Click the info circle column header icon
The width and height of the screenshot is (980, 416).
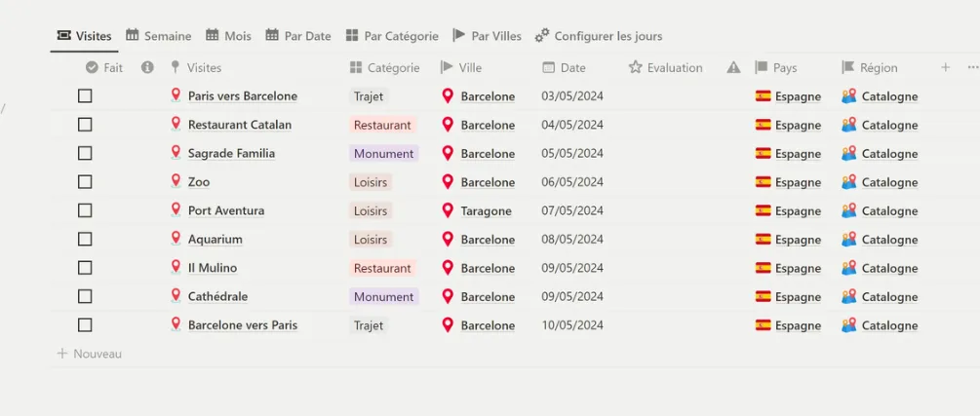[147, 67]
